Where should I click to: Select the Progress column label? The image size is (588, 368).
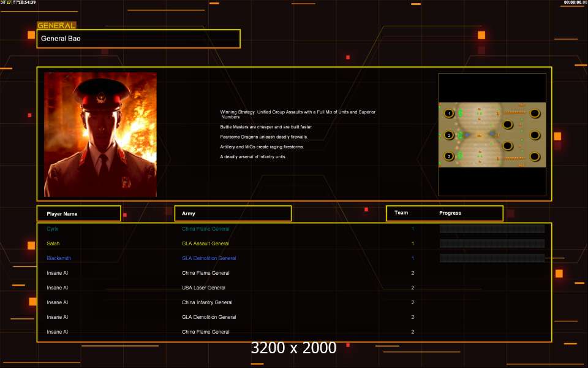450,213
